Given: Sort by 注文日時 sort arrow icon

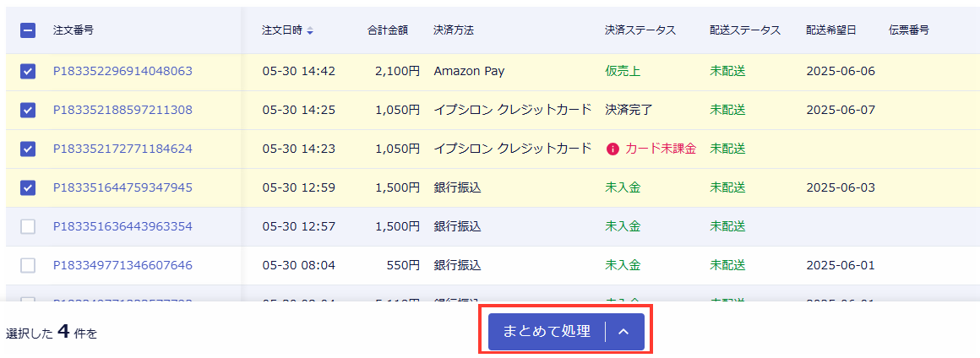Looking at the screenshot, I should tap(310, 30).
